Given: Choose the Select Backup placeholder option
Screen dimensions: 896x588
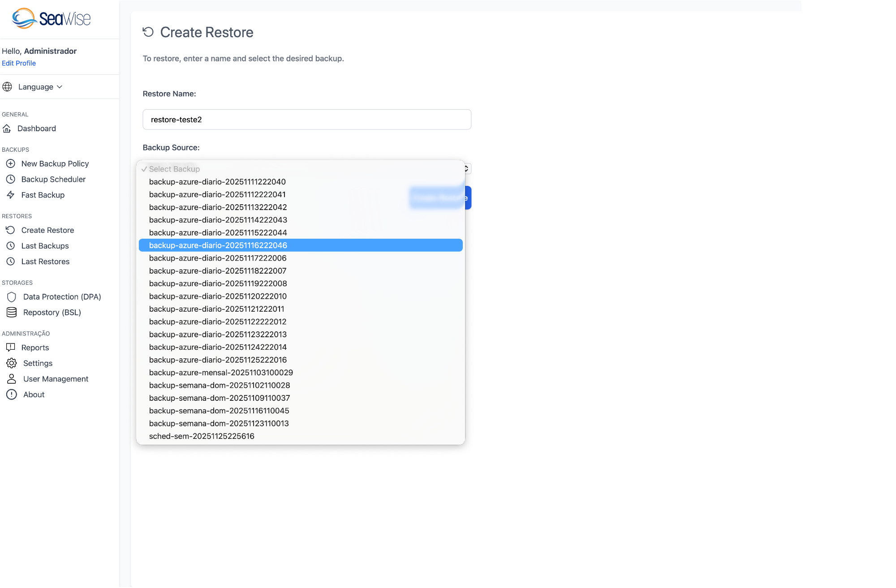Looking at the screenshot, I should click(174, 169).
